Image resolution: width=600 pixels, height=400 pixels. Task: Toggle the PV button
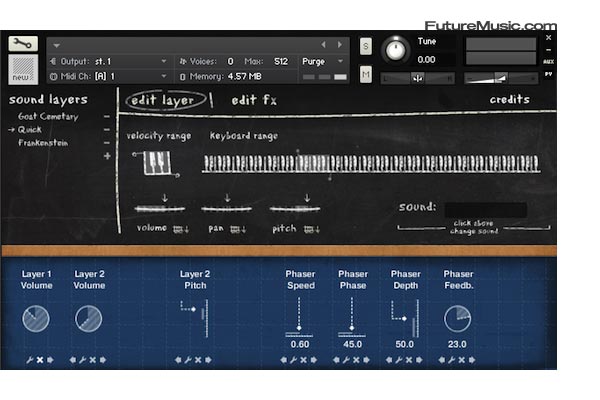548,74
